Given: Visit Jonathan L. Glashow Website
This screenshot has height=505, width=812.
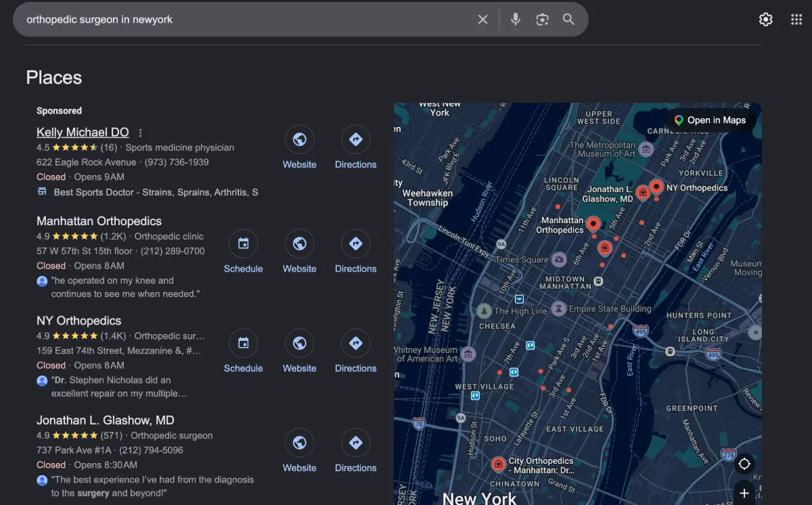Looking at the screenshot, I should [299, 443].
